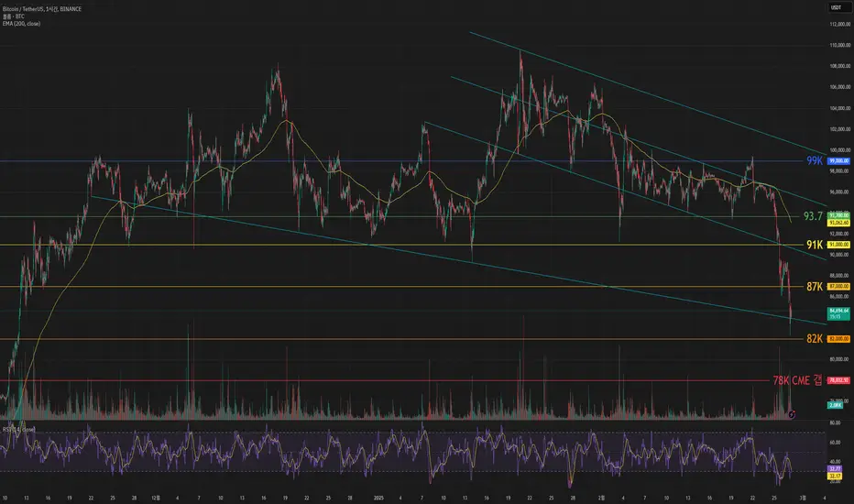Viewport: 854px width, 504px height.
Task: Click the 78K CME gap annotation
Action: click(x=797, y=380)
